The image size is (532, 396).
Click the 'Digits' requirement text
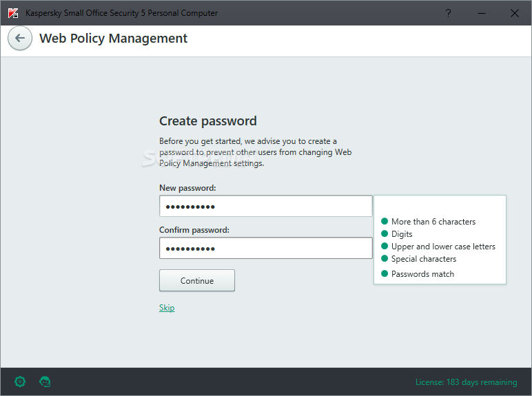tap(402, 234)
